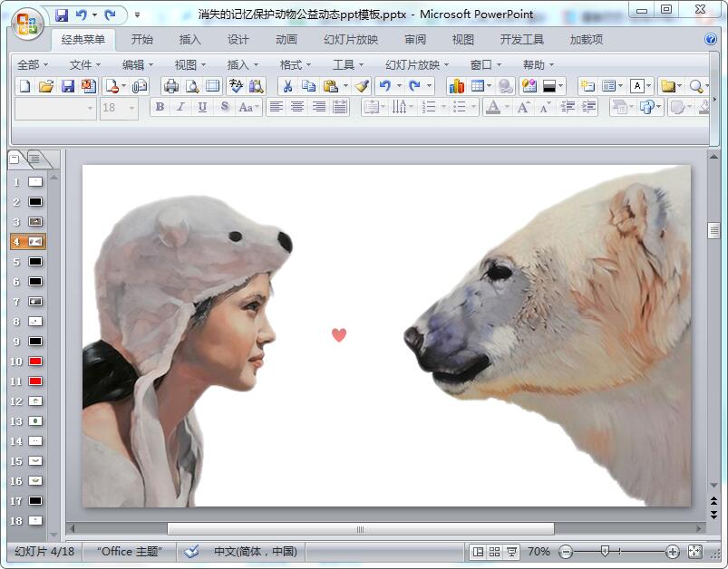
Task: Click the "Office 主题" status bar button
Action: pos(130,552)
